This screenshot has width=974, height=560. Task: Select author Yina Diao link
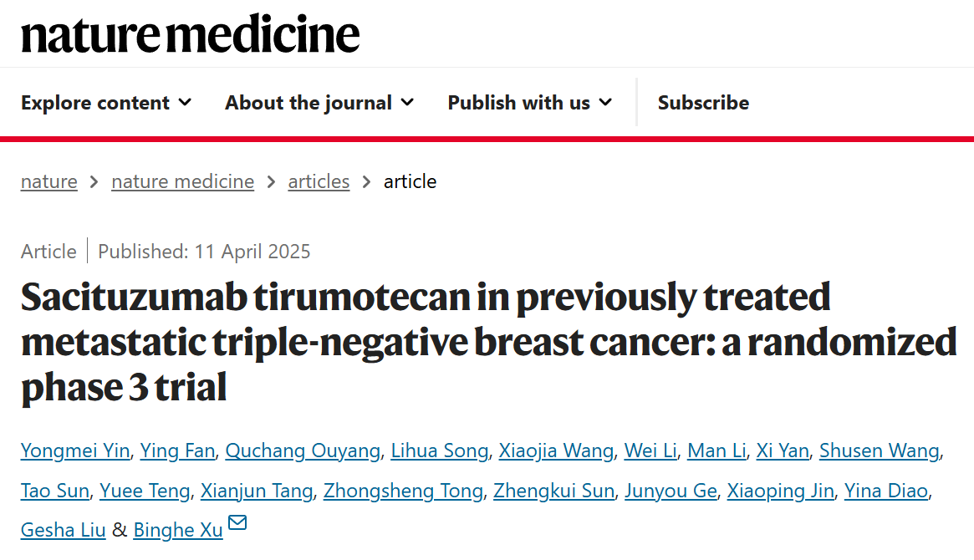click(886, 491)
